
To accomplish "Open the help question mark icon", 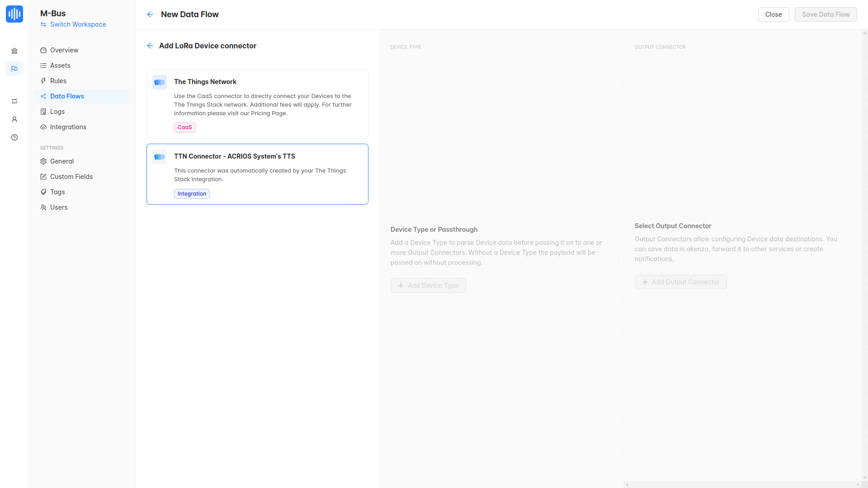I will pyautogui.click(x=14, y=137).
